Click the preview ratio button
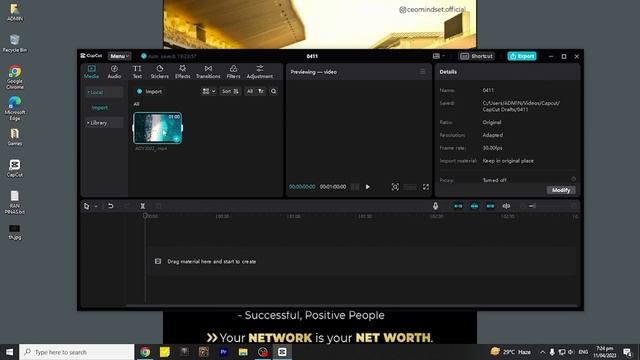The width and height of the screenshot is (640, 360). coord(410,187)
